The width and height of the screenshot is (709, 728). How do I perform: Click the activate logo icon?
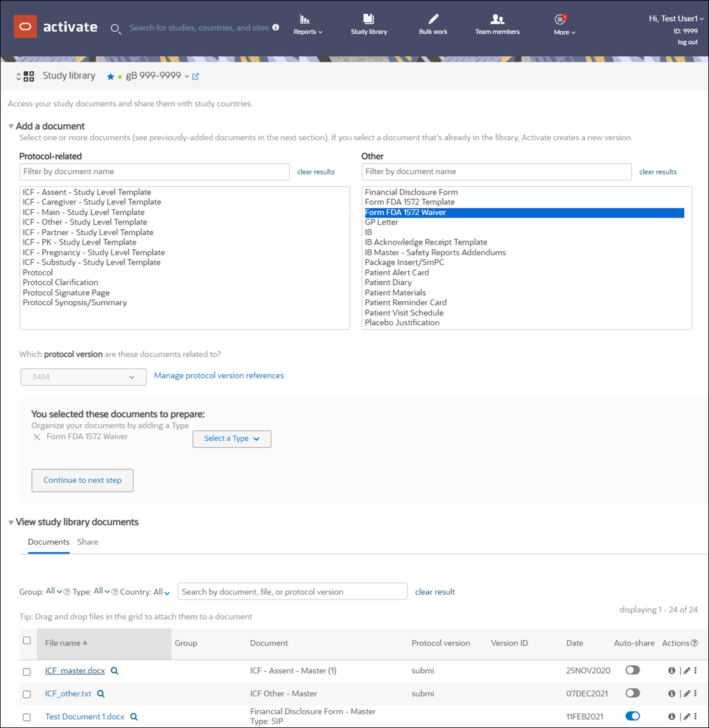(25, 27)
